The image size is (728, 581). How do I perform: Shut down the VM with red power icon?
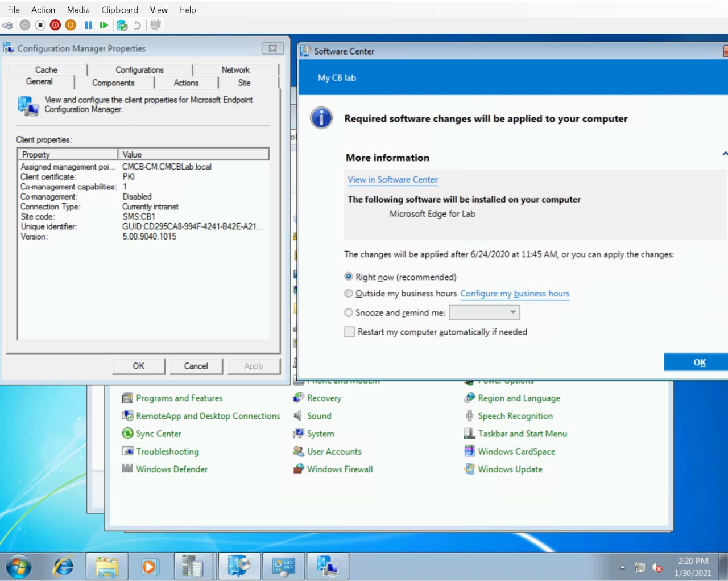coord(55,25)
